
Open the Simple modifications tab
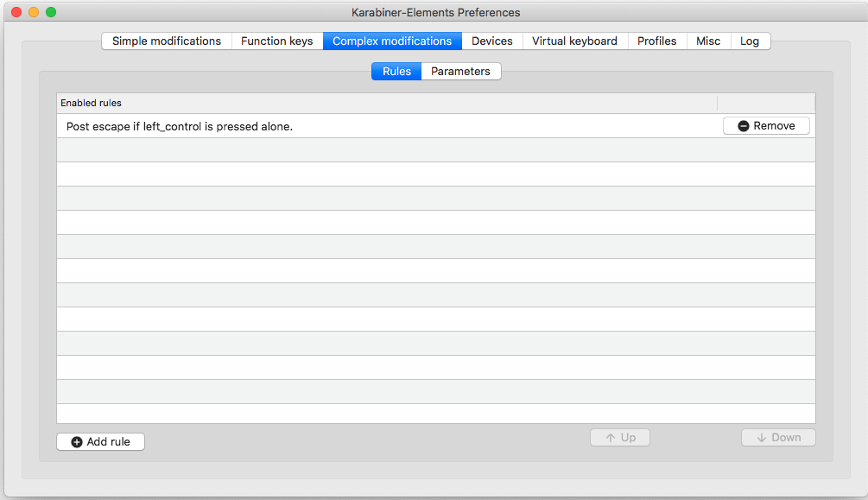[x=167, y=41]
